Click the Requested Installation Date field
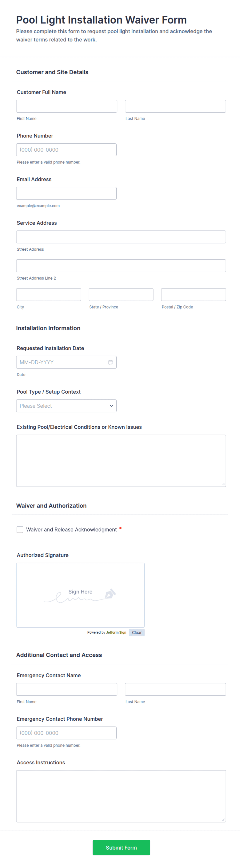The height and width of the screenshot is (868, 240). [x=66, y=362]
